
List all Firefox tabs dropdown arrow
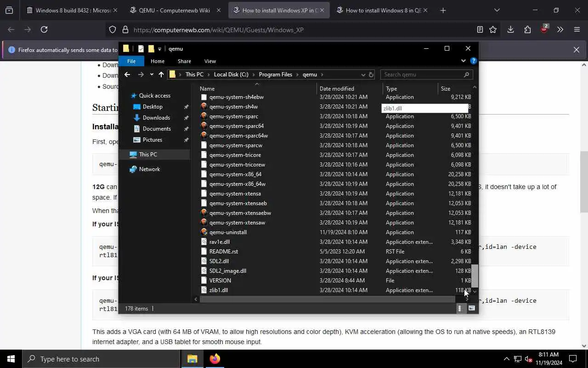tap(497, 10)
